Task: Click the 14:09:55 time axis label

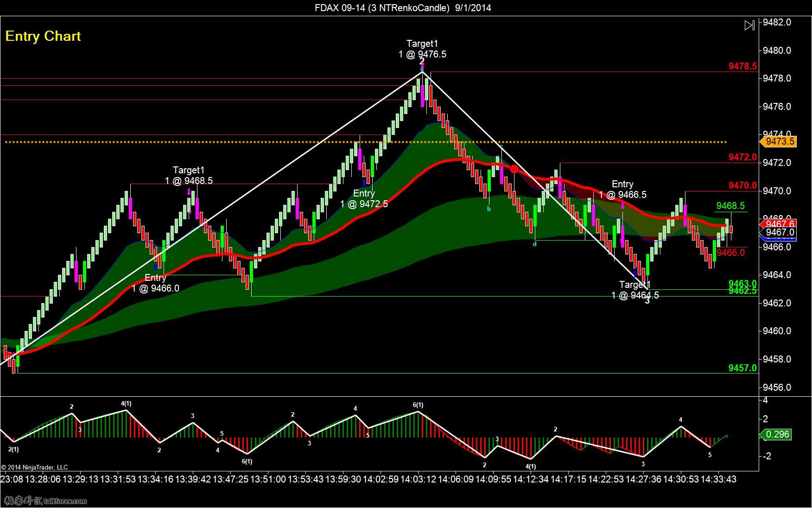Action: pos(494,479)
